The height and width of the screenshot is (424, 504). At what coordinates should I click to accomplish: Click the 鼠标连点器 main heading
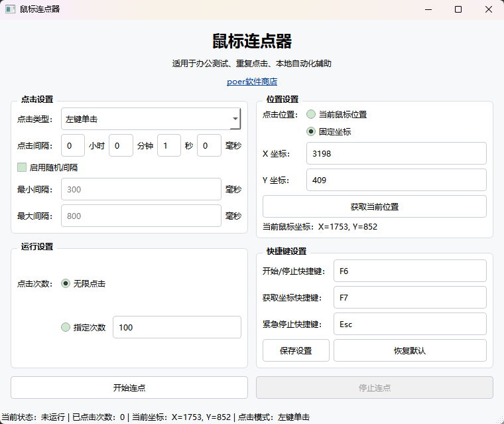click(x=252, y=41)
